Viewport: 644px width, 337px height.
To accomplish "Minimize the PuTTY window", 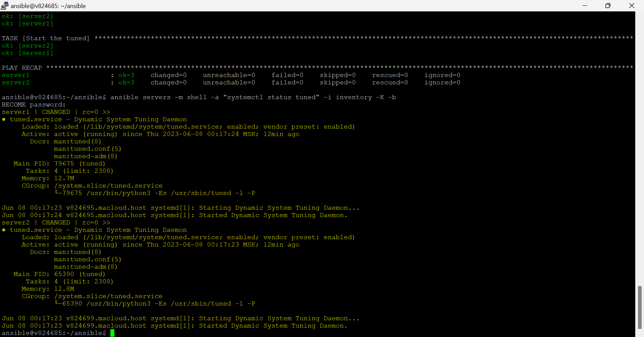I will (x=585, y=6).
